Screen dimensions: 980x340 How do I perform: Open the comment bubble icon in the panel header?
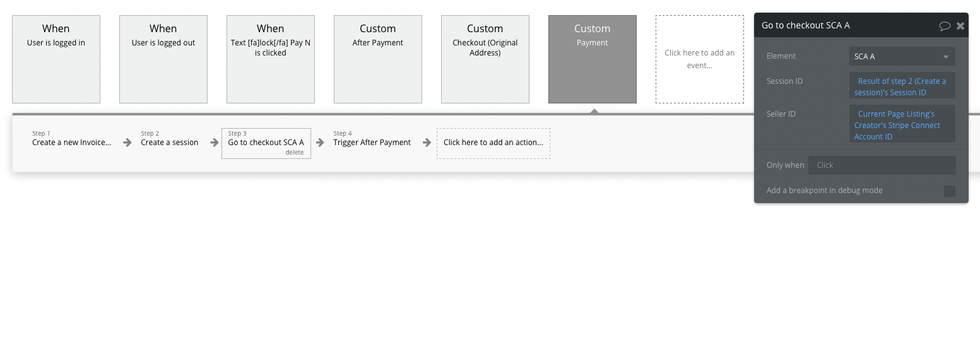[945, 26]
